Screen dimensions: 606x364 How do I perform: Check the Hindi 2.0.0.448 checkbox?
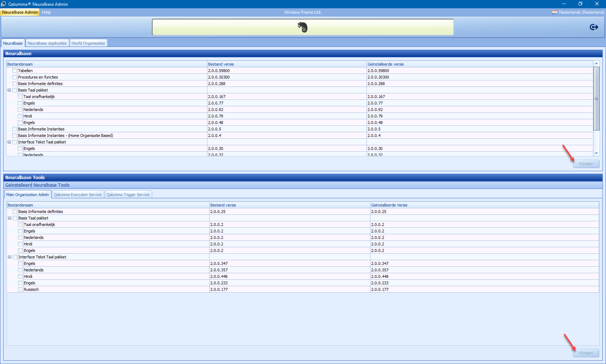(x=20, y=276)
